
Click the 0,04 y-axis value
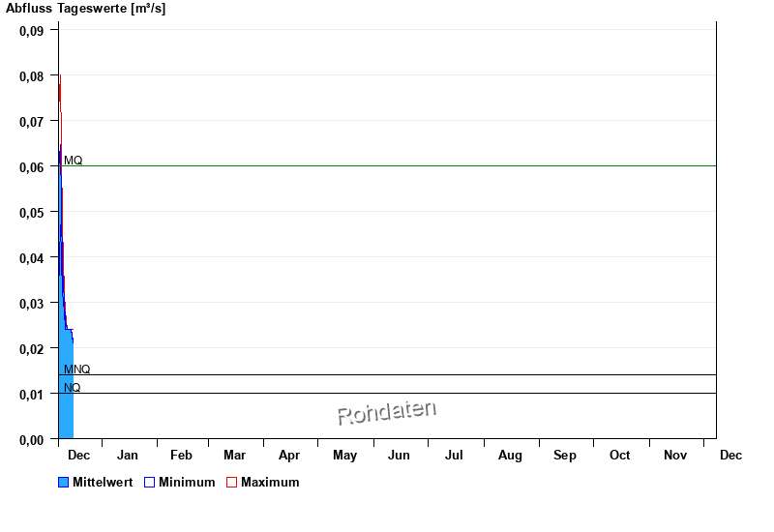pyautogui.click(x=32, y=258)
